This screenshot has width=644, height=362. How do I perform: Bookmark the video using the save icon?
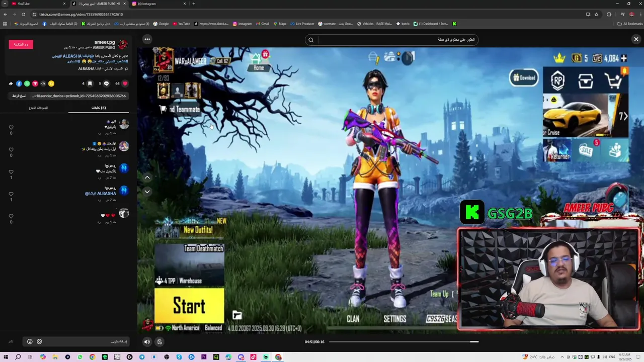90,83
